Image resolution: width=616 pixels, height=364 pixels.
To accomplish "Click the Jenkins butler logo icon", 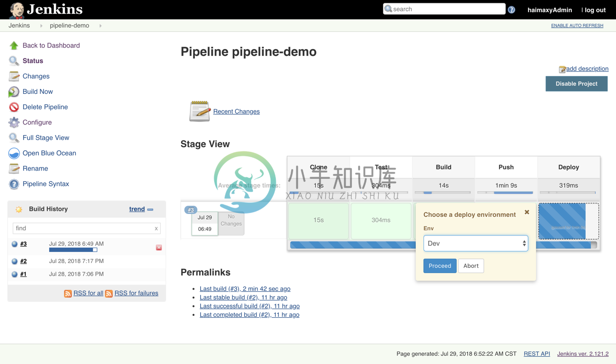I will pos(17,10).
